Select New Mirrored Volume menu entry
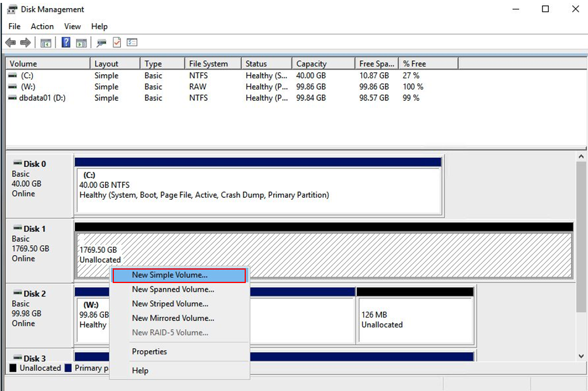588x391 pixels. coord(173,319)
